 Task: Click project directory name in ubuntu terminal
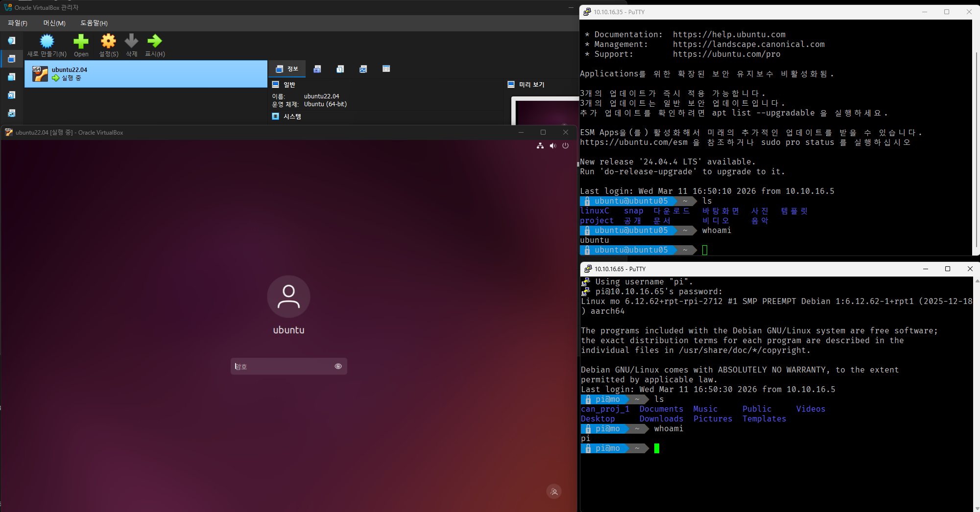pos(597,220)
